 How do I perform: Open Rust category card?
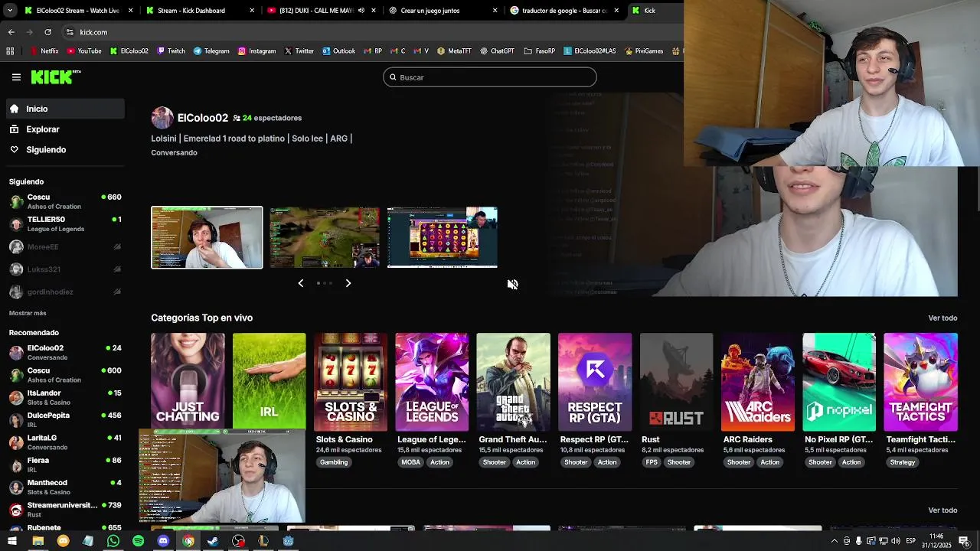point(676,381)
